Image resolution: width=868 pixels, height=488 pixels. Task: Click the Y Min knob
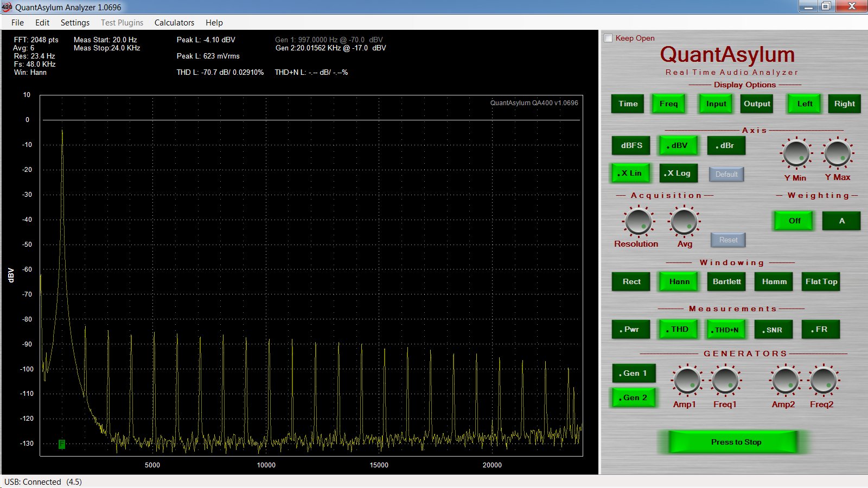[x=795, y=153]
